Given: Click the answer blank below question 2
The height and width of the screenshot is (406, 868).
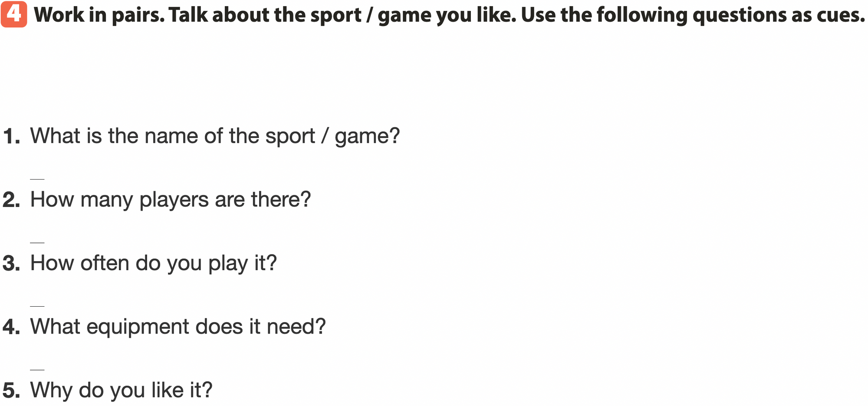Looking at the screenshot, I should [x=37, y=242].
